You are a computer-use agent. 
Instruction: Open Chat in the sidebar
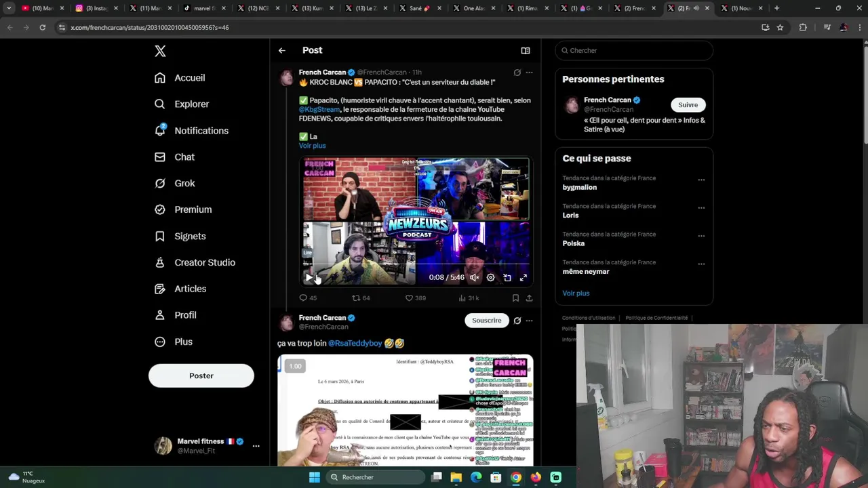click(x=174, y=157)
